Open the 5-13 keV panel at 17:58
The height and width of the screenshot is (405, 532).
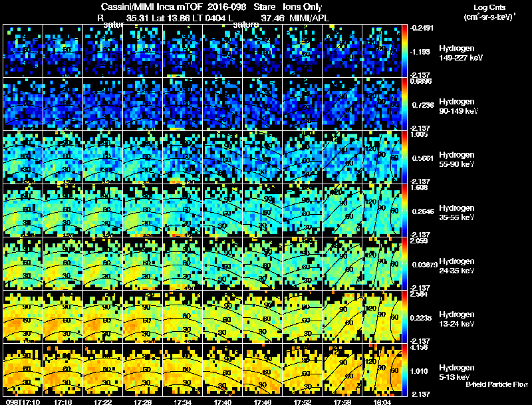(x=342, y=370)
